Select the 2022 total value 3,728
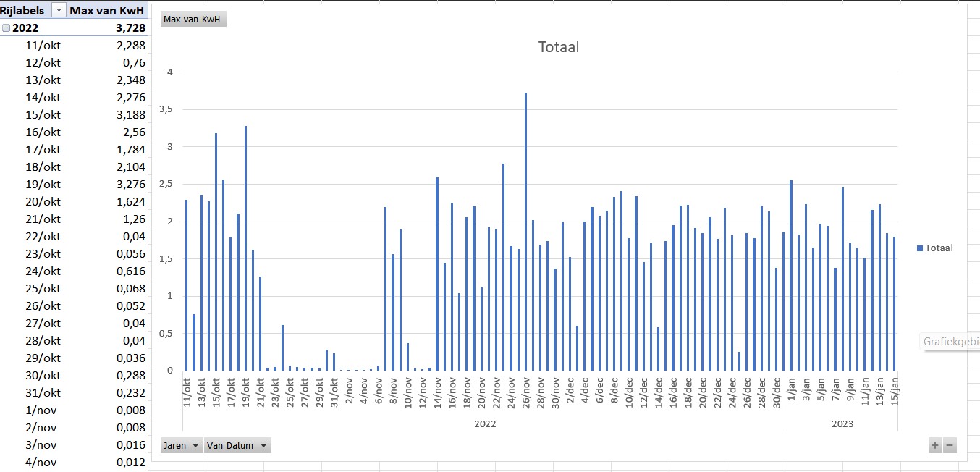Image resolution: width=980 pixels, height=472 pixels. 130,28
